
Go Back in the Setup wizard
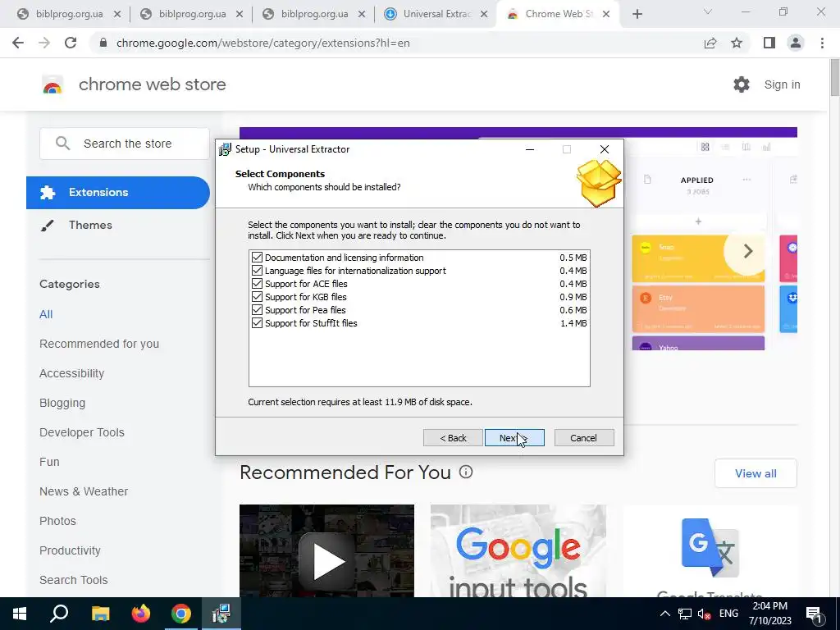453,438
